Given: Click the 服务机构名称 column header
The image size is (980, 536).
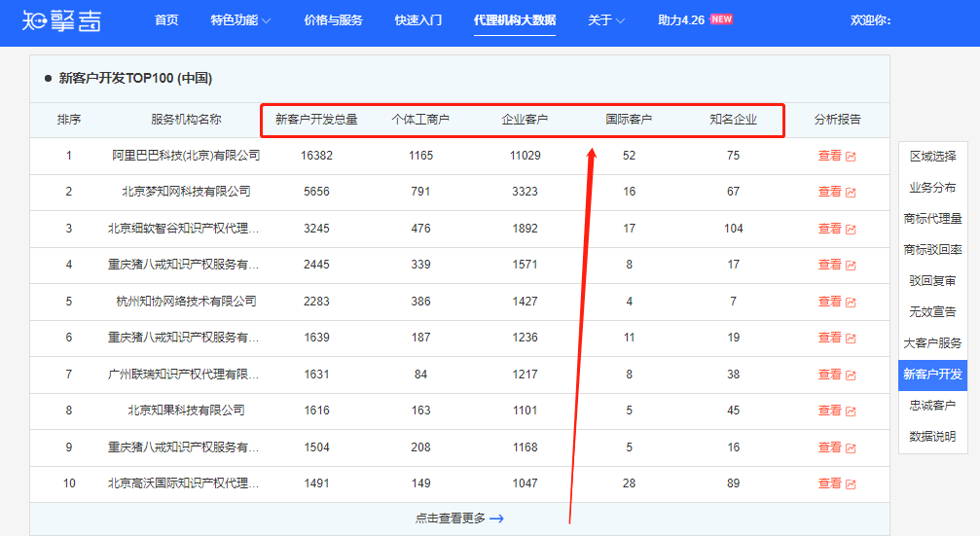Looking at the screenshot, I should click(186, 120).
